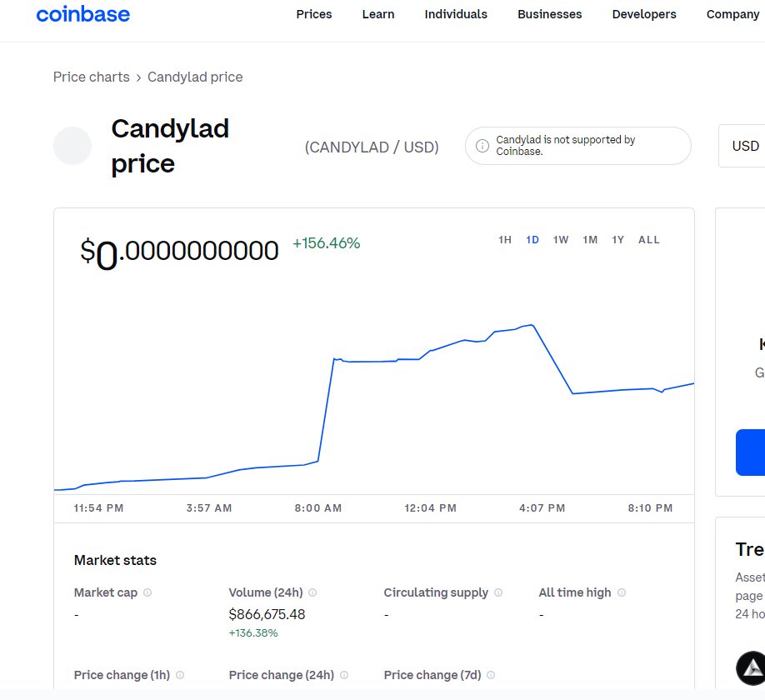This screenshot has height=700, width=765.
Task: Click the blue button in right panel
Action: tap(750, 452)
